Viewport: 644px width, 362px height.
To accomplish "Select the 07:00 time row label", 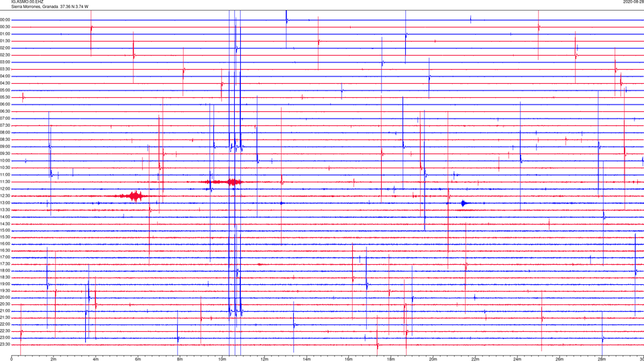I will pos(5,119).
